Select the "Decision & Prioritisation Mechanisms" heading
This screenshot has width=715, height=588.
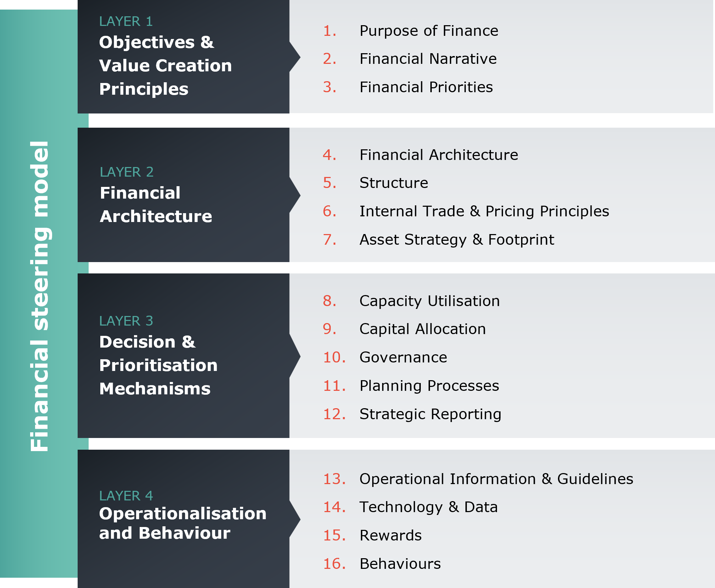click(158, 365)
